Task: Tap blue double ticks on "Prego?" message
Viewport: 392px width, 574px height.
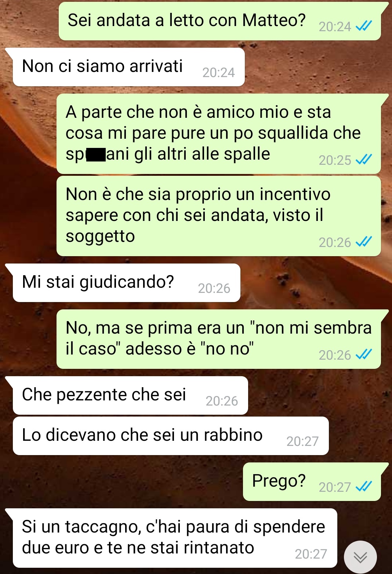Action: [x=364, y=486]
